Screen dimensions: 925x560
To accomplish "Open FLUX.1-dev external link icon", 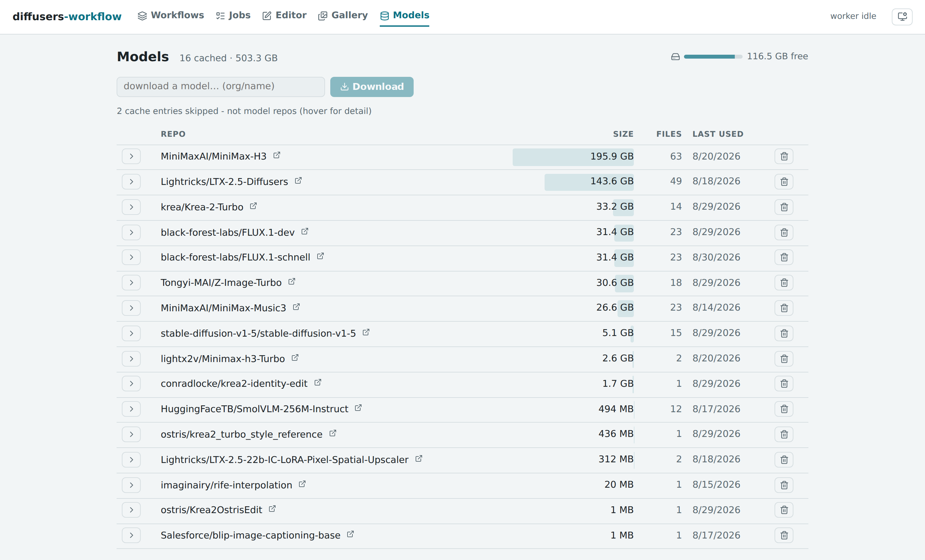I will [x=305, y=231].
